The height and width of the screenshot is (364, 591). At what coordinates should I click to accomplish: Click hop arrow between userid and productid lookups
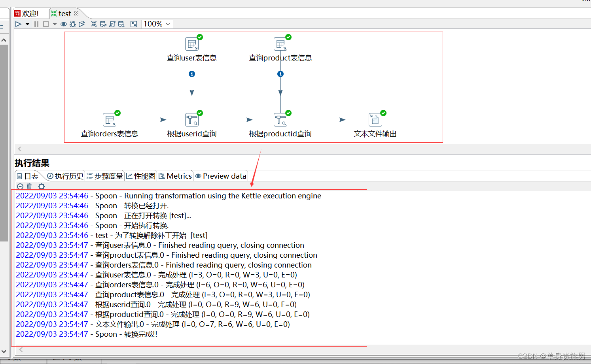pos(249,120)
